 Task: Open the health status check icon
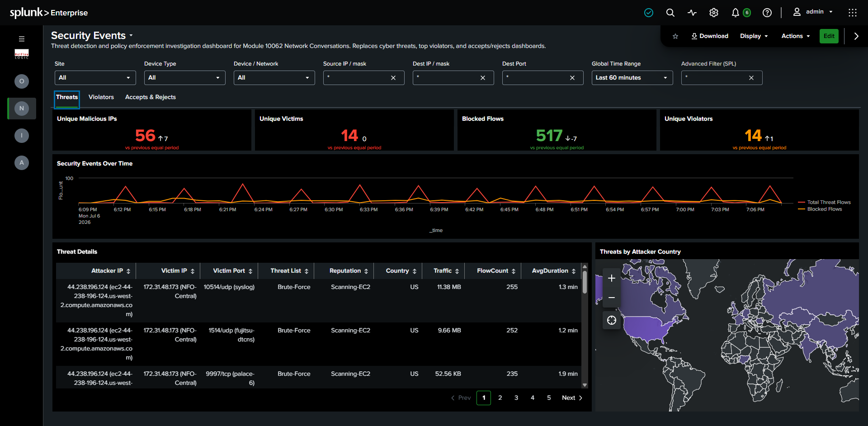point(649,13)
